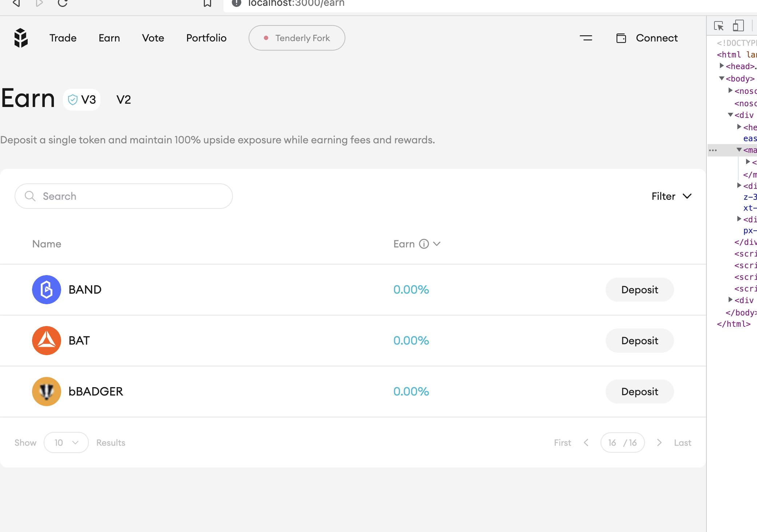Click the Balancer logo icon
Image resolution: width=757 pixels, height=532 pixels.
coord(21,37)
